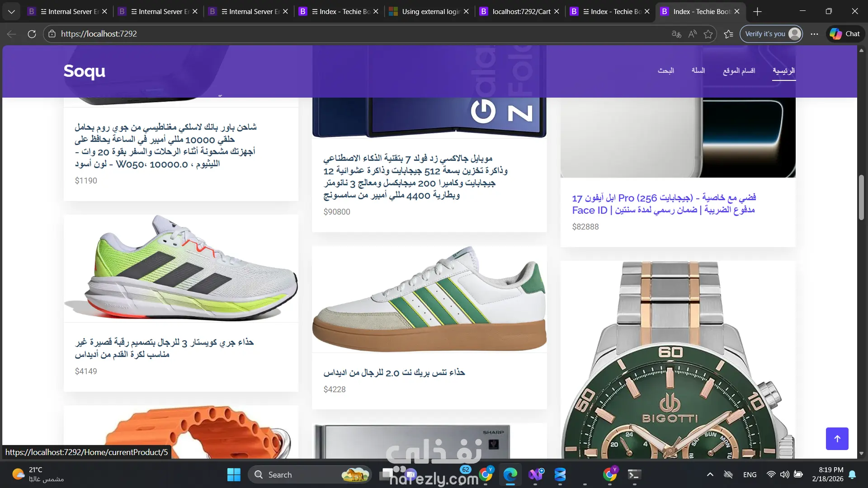
Task: Close the Using external login tab
Action: (x=466, y=12)
